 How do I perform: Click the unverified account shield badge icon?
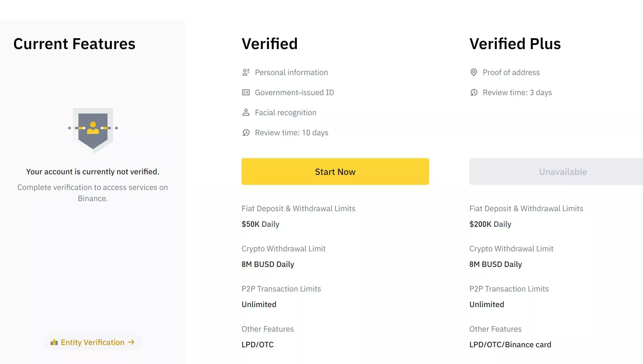(93, 131)
